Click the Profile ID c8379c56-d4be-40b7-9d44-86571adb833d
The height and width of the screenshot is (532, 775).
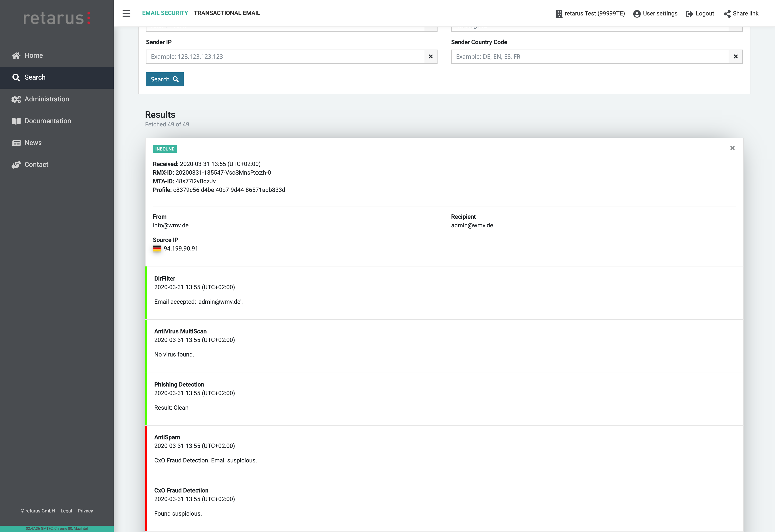pos(229,190)
